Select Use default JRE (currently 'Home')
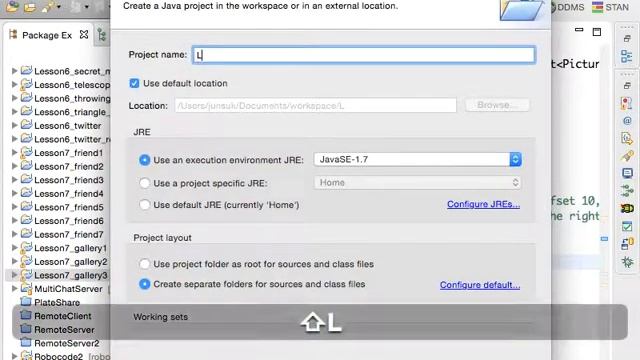The image size is (640, 360). 144,204
